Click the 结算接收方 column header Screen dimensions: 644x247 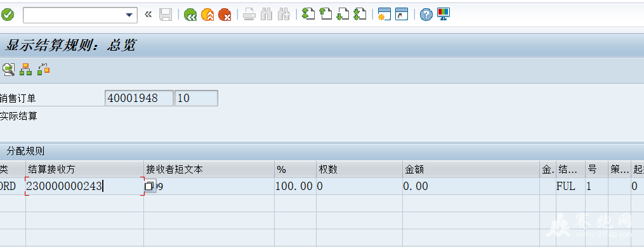click(84, 169)
